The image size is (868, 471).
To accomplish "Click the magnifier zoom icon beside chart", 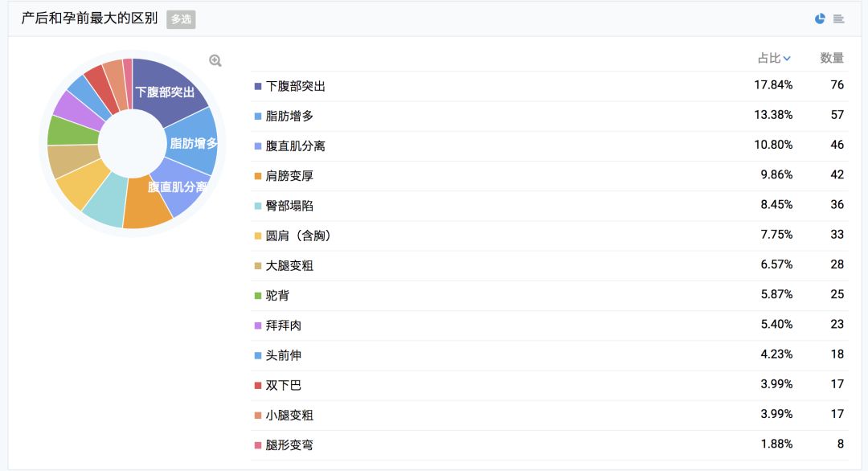I will tap(215, 60).
